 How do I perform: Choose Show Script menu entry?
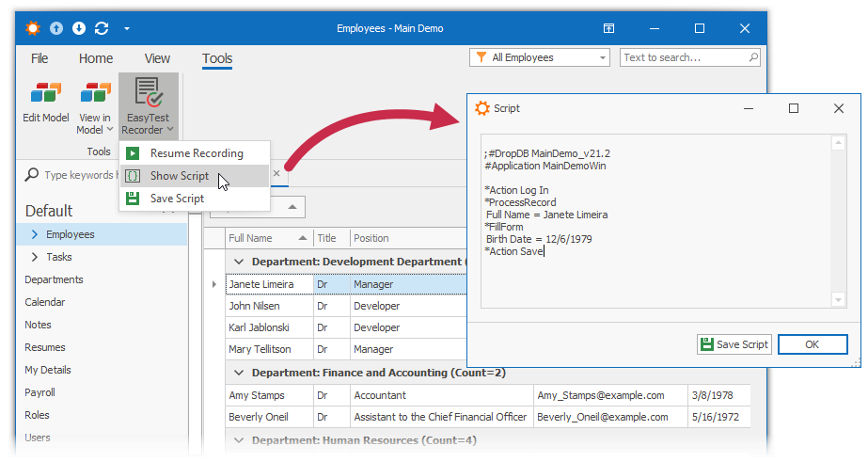(x=180, y=176)
